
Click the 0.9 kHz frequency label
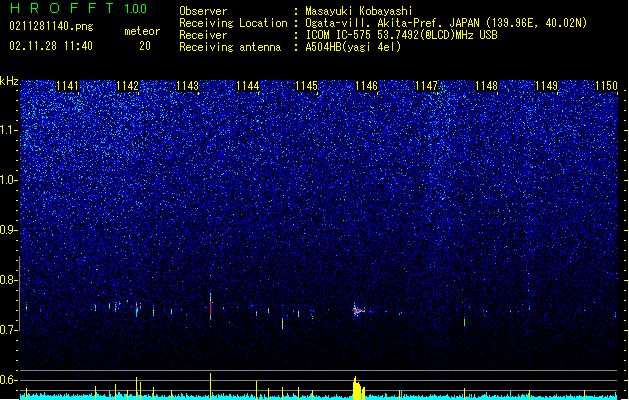pos(9,230)
